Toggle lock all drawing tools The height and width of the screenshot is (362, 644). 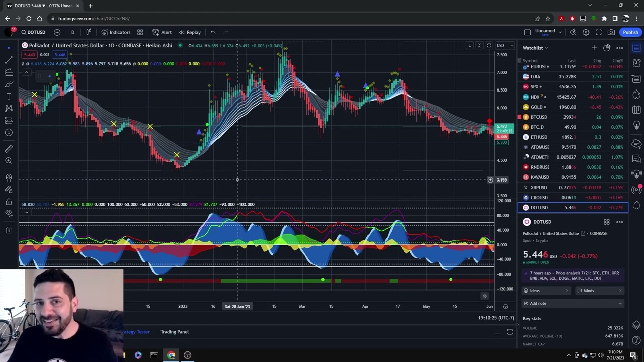[9, 202]
